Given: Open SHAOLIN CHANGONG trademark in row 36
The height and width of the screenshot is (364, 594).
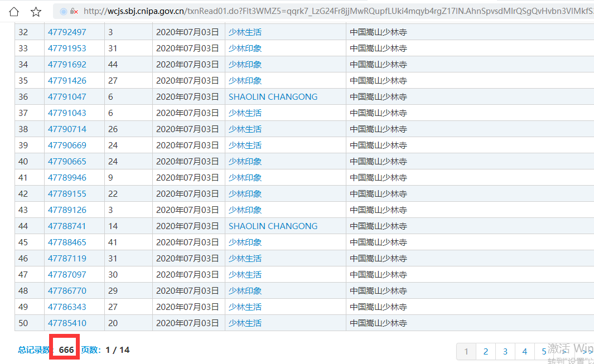Looking at the screenshot, I should pyautogui.click(x=273, y=97).
